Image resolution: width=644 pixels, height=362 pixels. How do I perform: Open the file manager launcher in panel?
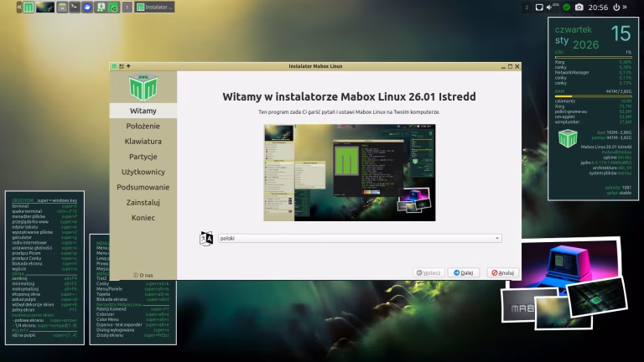pyautogui.click(x=63, y=7)
